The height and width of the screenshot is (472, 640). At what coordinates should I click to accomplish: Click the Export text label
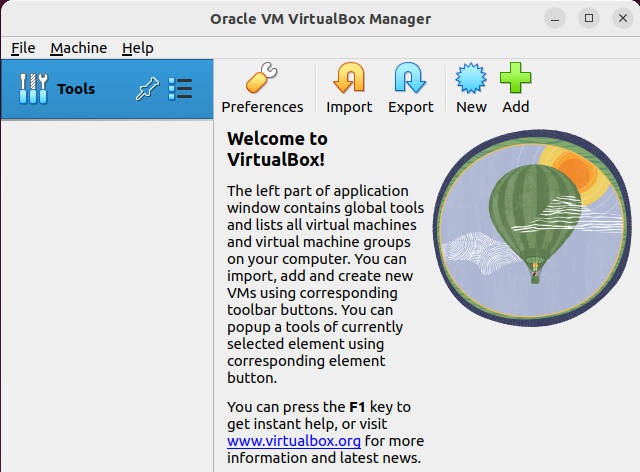(x=411, y=107)
